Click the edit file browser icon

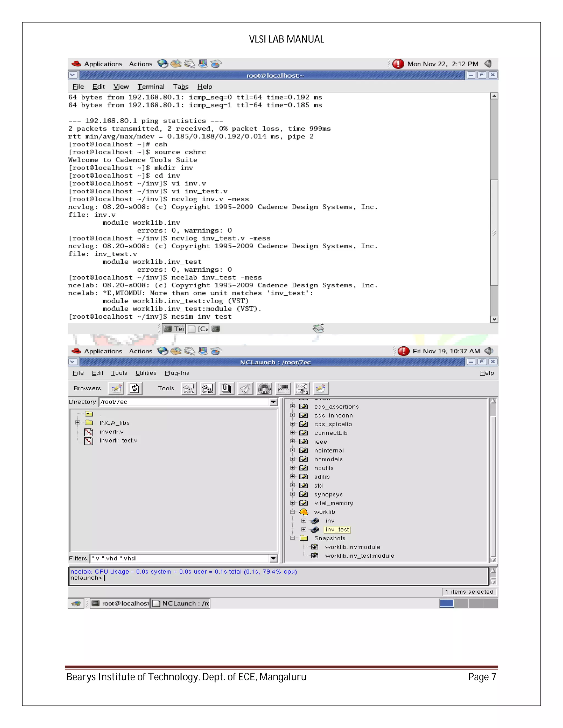(x=116, y=388)
